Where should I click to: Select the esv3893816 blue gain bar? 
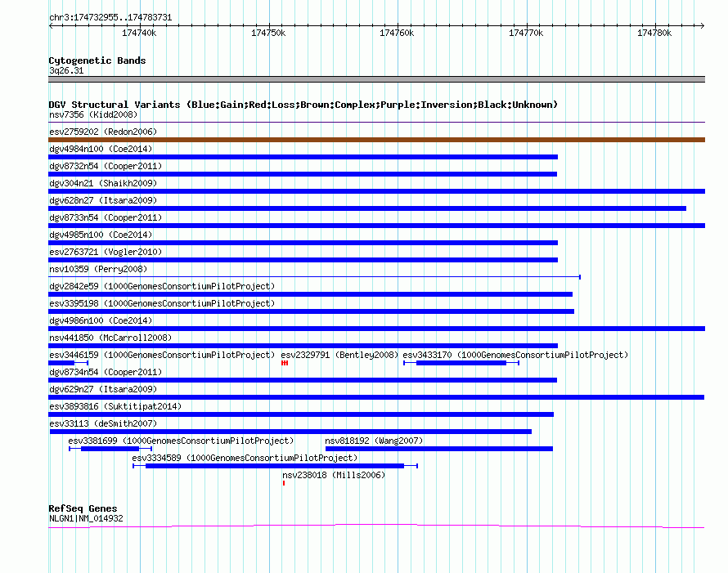301,414
